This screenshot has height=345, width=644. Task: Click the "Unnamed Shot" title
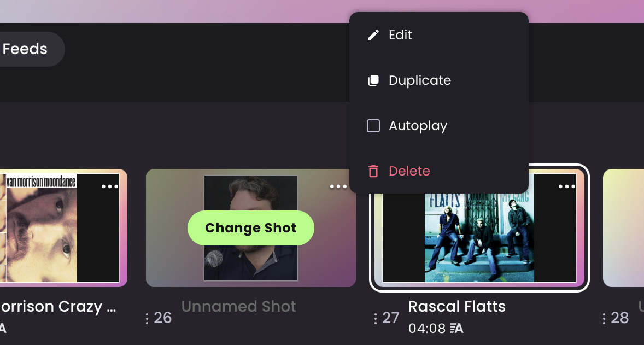click(238, 306)
